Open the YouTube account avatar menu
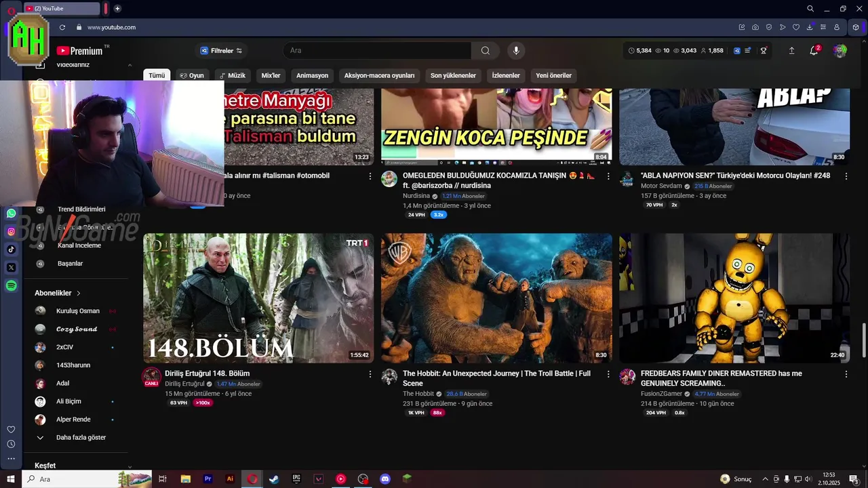The height and width of the screenshot is (488, 868). [x=840, y=51]
